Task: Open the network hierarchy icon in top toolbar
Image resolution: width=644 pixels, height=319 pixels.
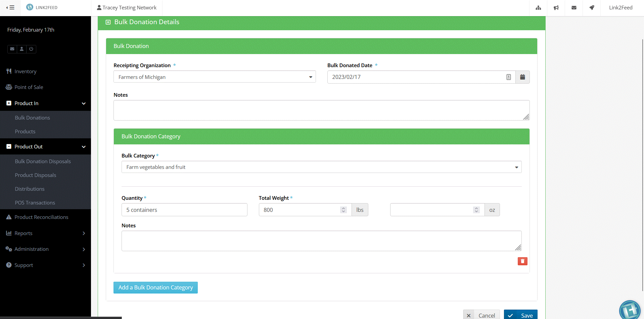Action: click(538, 8)
